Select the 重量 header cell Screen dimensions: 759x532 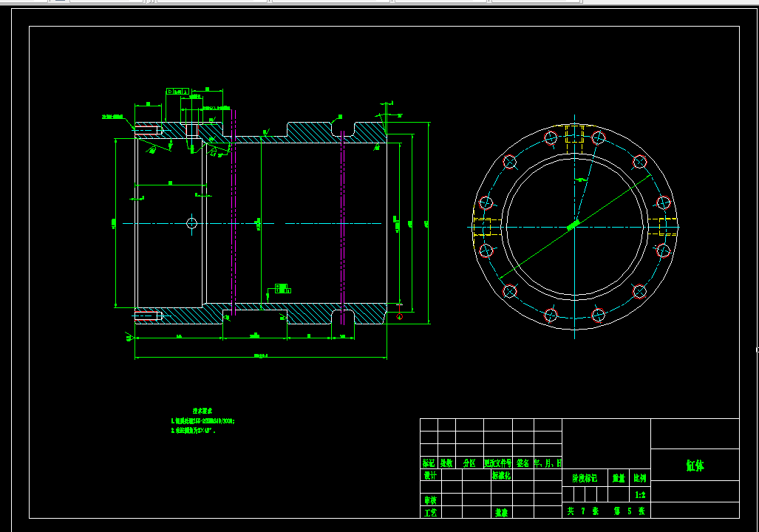tap(618, 478)
